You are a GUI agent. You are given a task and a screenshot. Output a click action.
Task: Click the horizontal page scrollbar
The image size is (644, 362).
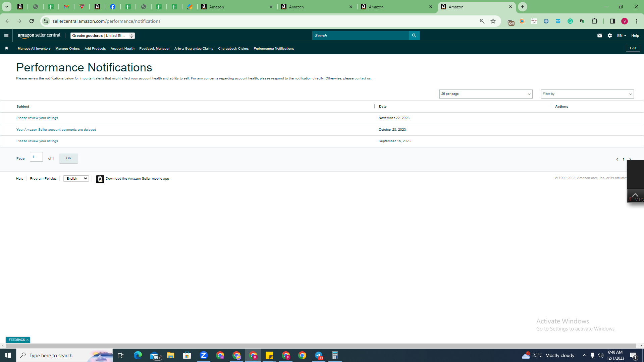click(x=320, y=346)
